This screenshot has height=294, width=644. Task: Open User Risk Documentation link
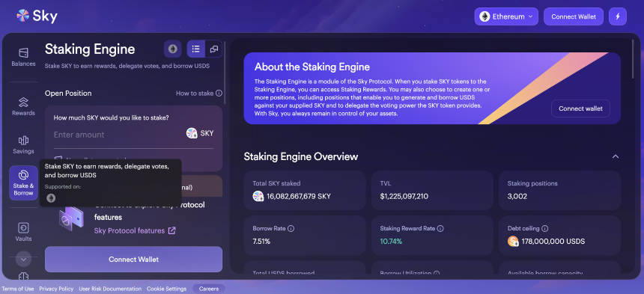[110, 289]
